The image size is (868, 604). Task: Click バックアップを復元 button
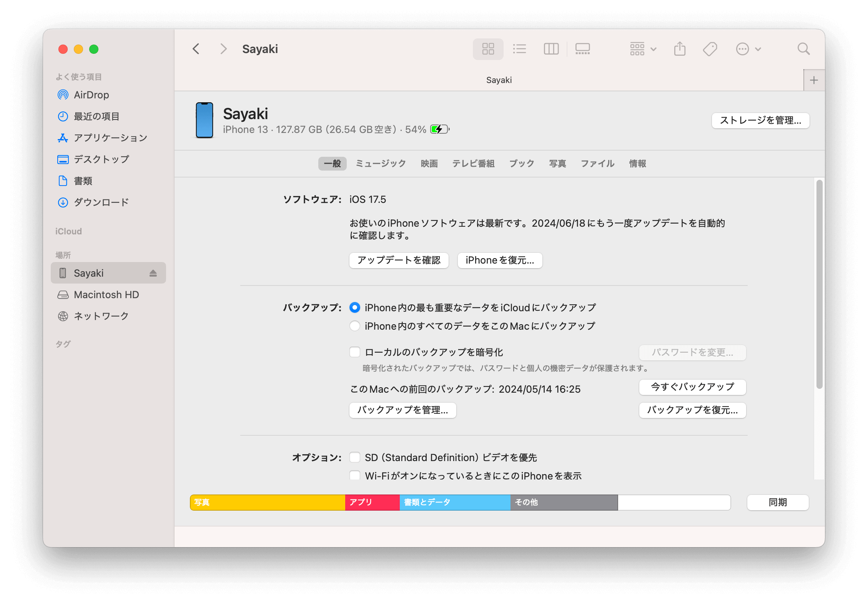coord(692,410)
